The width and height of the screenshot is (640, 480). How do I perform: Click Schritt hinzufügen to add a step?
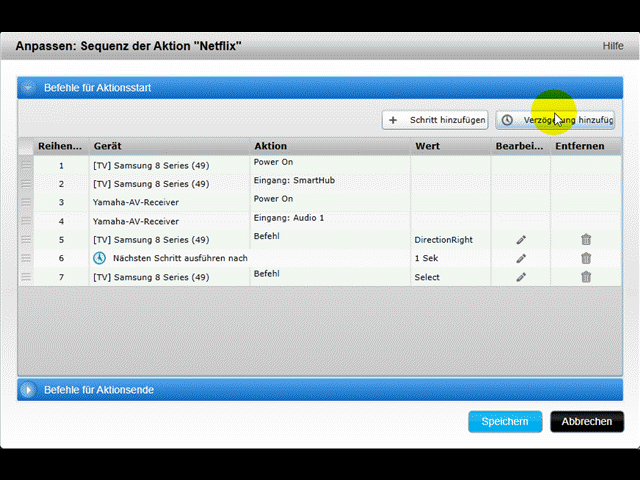pos(436,120)
